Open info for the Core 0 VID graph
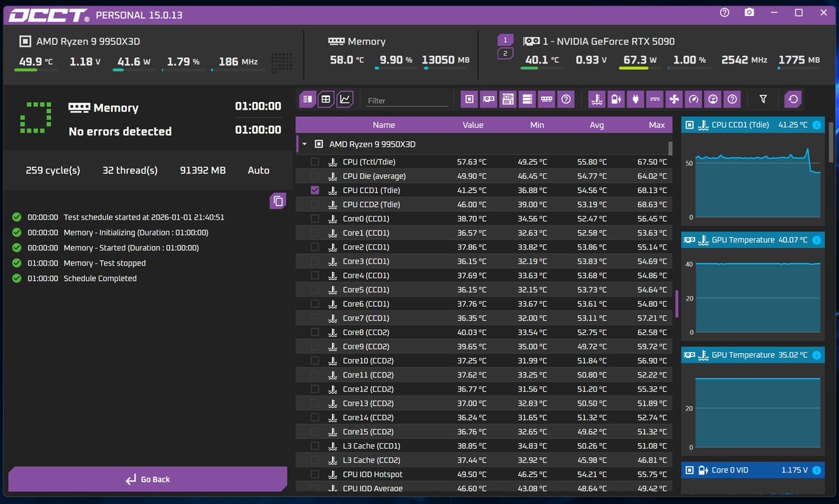 pos(816,470)
